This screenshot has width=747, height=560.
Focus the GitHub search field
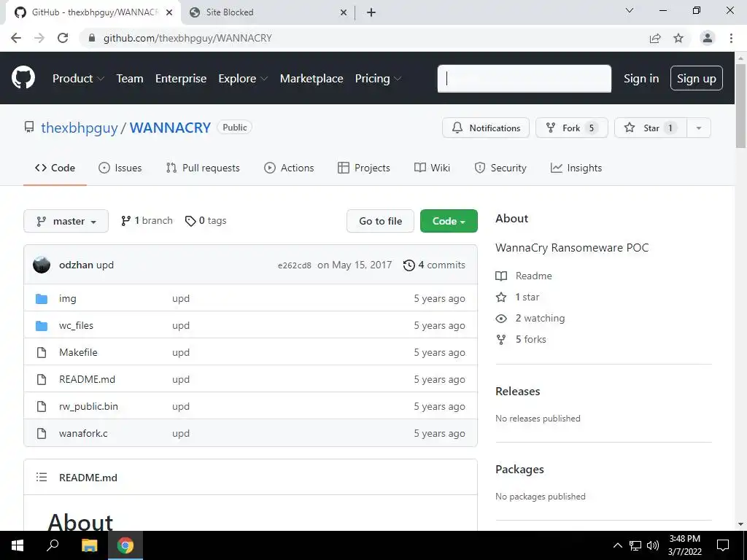524,79
